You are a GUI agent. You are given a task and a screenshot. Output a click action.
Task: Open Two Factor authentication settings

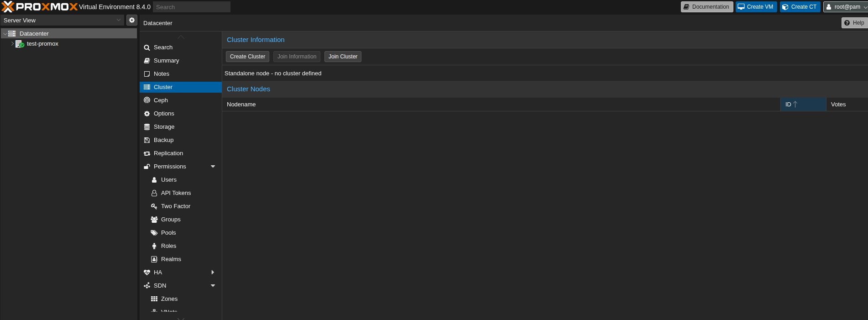point(175,206)
